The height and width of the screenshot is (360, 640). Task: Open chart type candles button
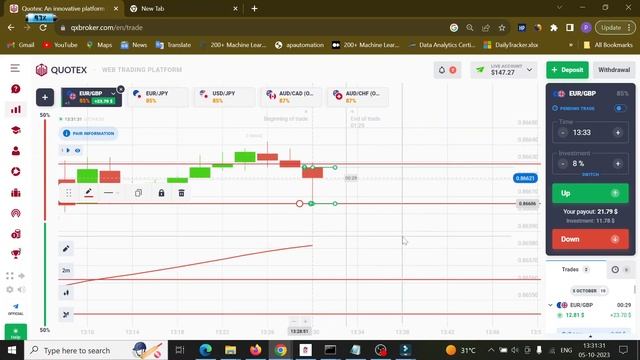click(x=66, y=292)
